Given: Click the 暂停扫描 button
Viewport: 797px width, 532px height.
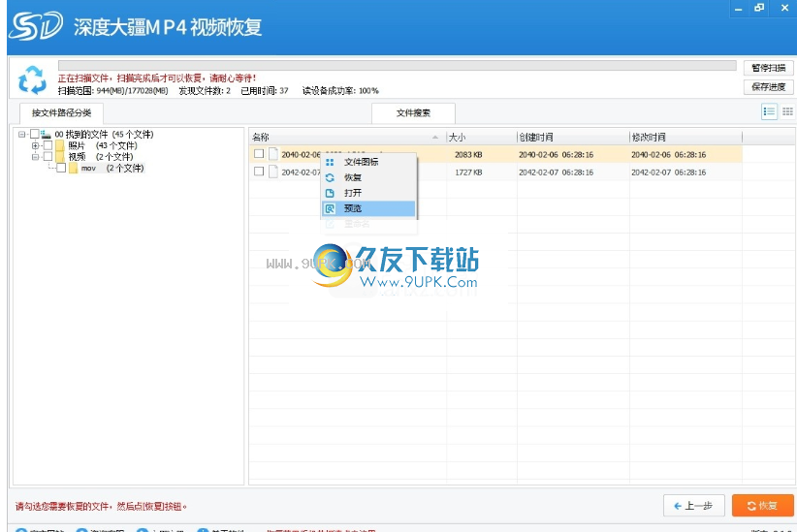Looking at the screenshot, I should [x=769, y=68].
